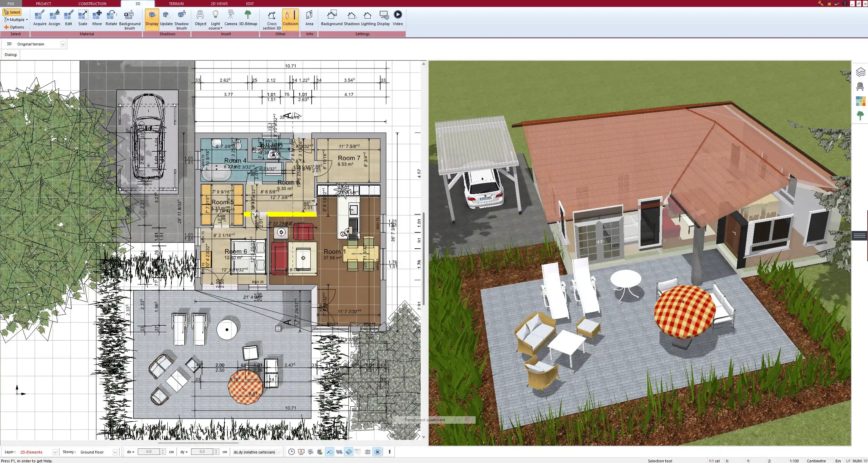Screen dimensions: 868x463
Task: Toggle the grid display icon
Action: click(368, 452)
